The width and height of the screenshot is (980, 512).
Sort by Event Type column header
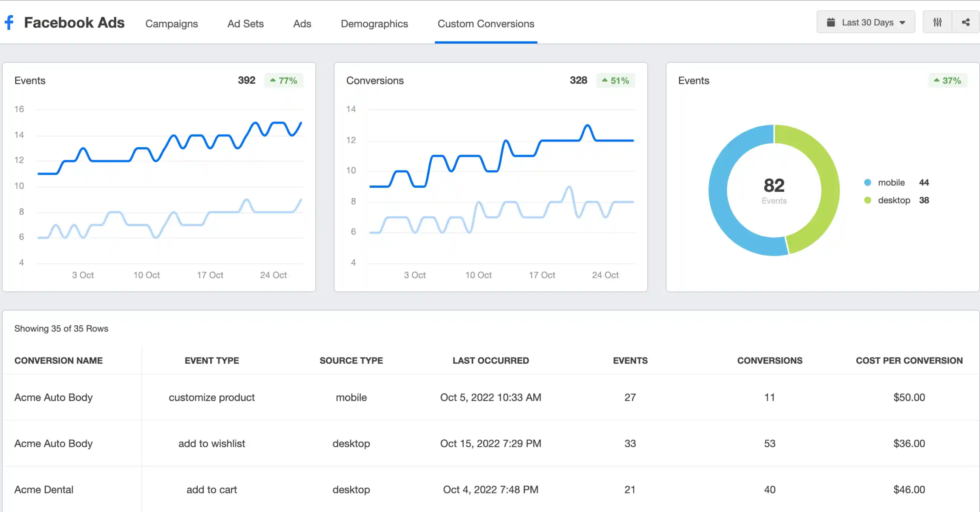(x=212, y=361)
